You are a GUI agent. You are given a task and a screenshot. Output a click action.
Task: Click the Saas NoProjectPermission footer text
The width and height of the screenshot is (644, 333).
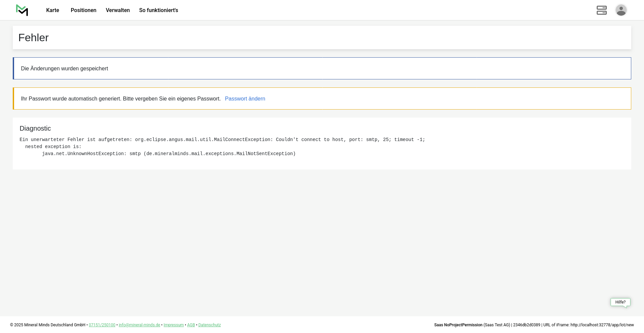(x=458, y=325)
